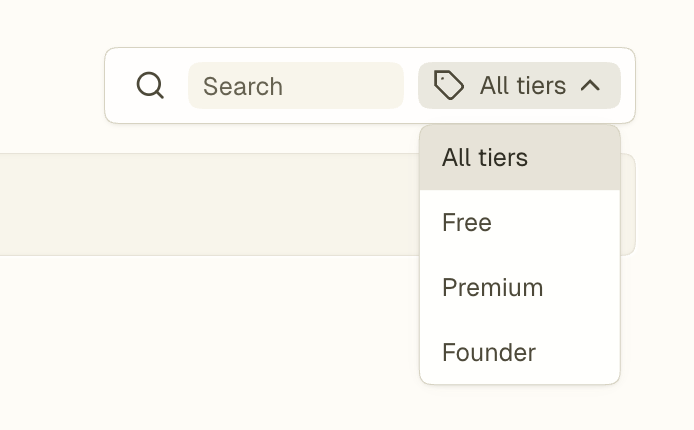Image resolution: width=694 pixels, height=430 pixels.
Task: Hit the search icon left of the Search field
Action: [x=150, y=86]
